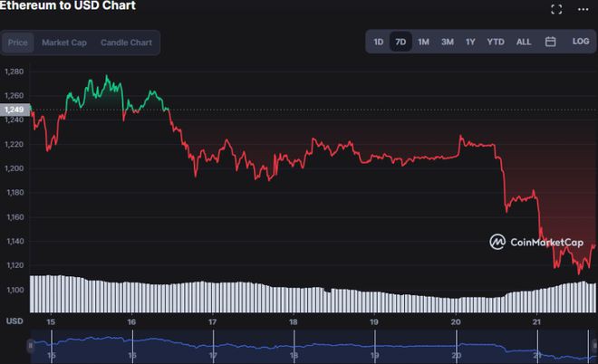
Task: Click the 1,249 price label on axis
Action: (x=14, y=110)
